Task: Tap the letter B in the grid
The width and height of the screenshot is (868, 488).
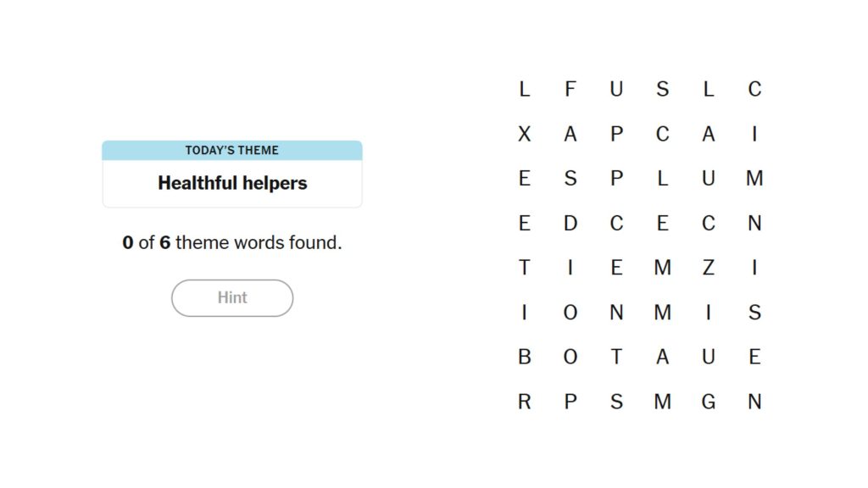Action: click(x=524, y=357)
